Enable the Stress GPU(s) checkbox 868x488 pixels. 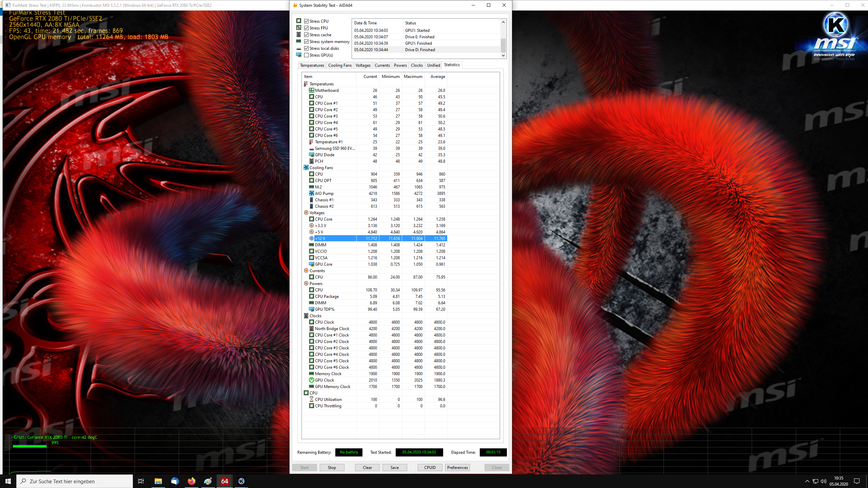click(x=307, y=55)
